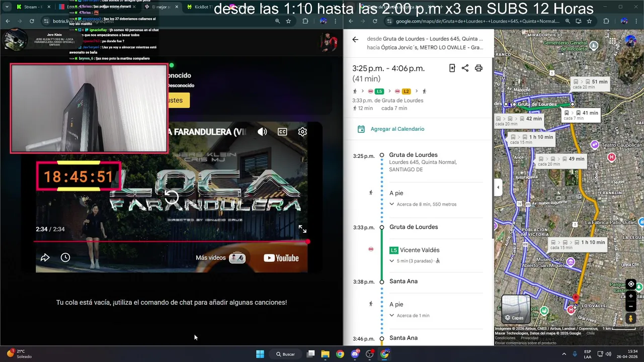Open the 21°C Soleado weather widget
This screenshot has width=644, height=362.
click(x=20, y=354)
